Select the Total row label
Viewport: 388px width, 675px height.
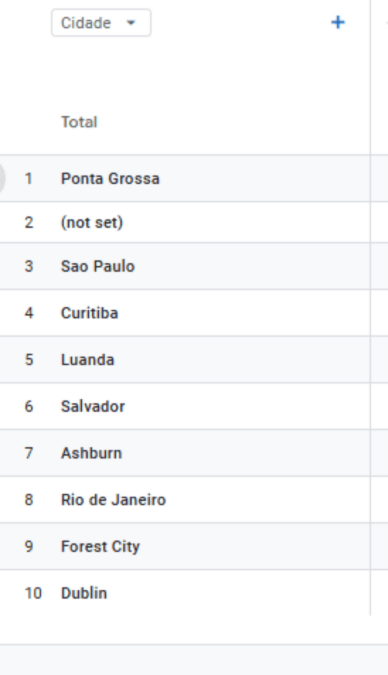79,122
